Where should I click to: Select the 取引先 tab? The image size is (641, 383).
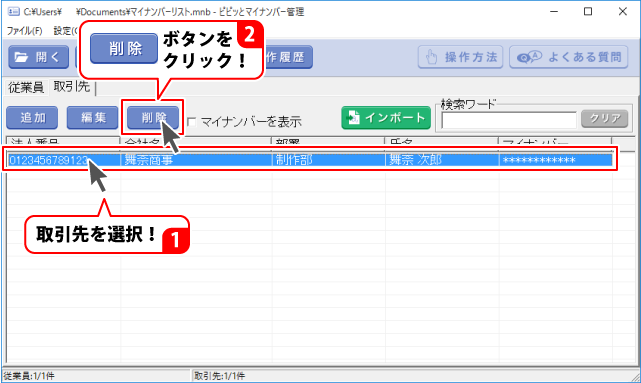tap(72, 87)
